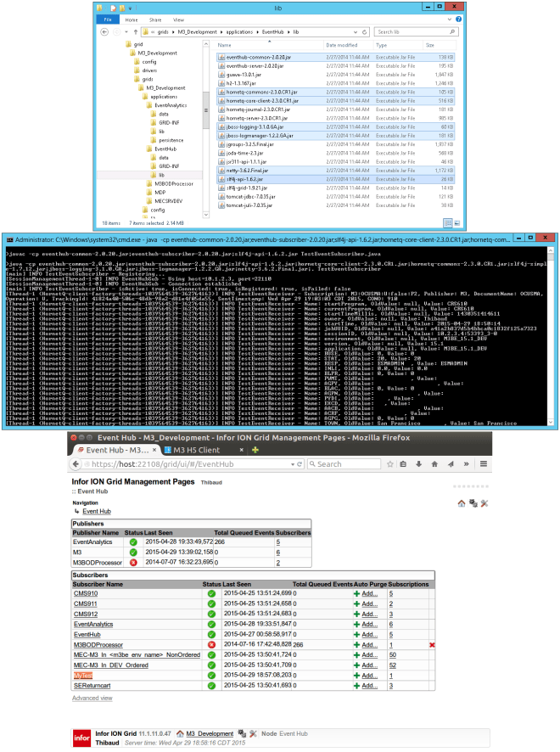
Task: Click the gears configuration icon near Navigation
Action: (x=473, y=503)
